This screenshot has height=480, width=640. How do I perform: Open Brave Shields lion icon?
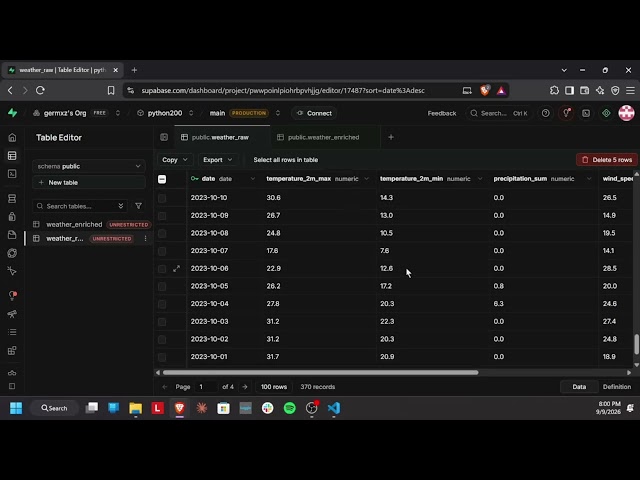tap(485, 90)
